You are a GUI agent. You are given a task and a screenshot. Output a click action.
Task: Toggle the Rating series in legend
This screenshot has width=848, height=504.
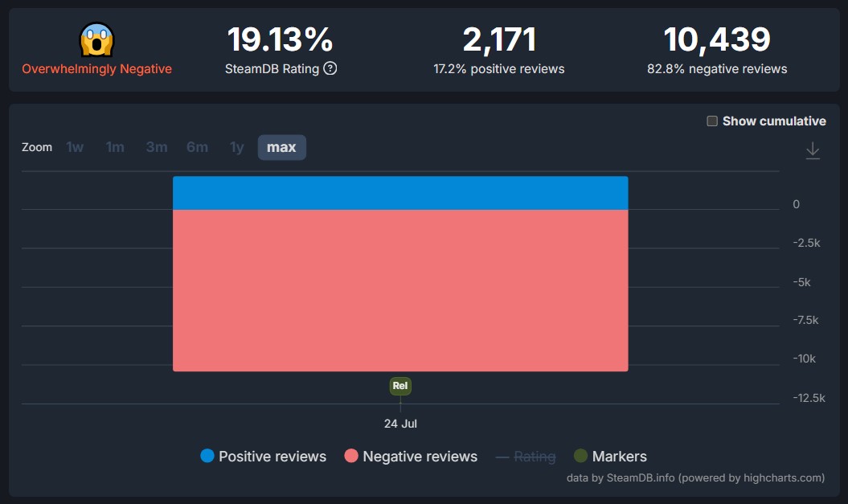(534, 456)
